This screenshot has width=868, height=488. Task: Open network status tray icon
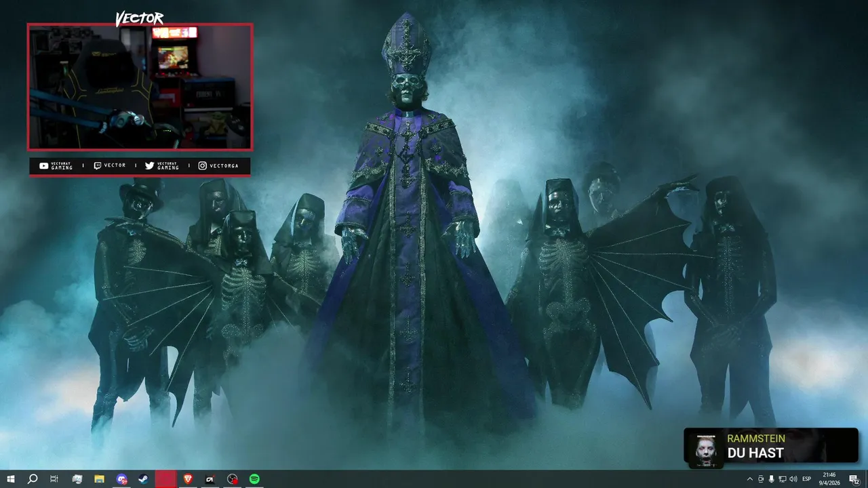point(782,479)
